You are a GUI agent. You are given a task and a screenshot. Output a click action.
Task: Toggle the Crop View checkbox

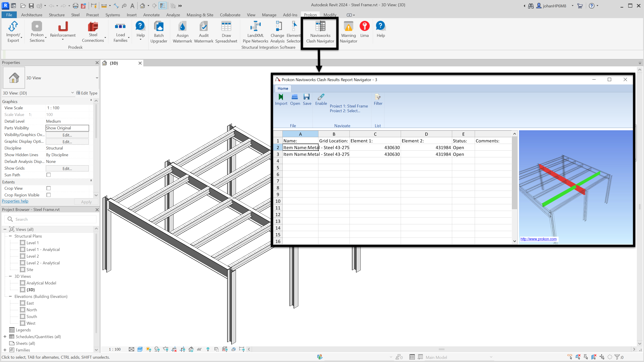[49, 188]
